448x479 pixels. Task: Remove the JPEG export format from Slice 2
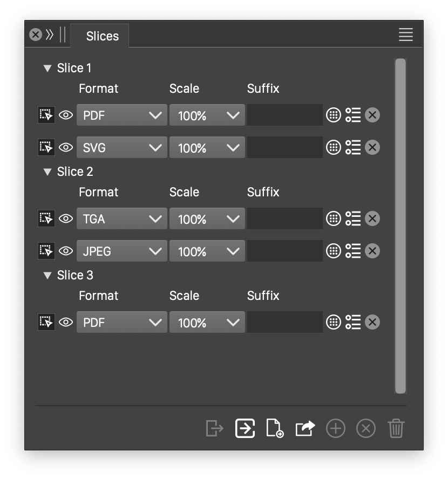pyautogui.click(x=372, y=251)
